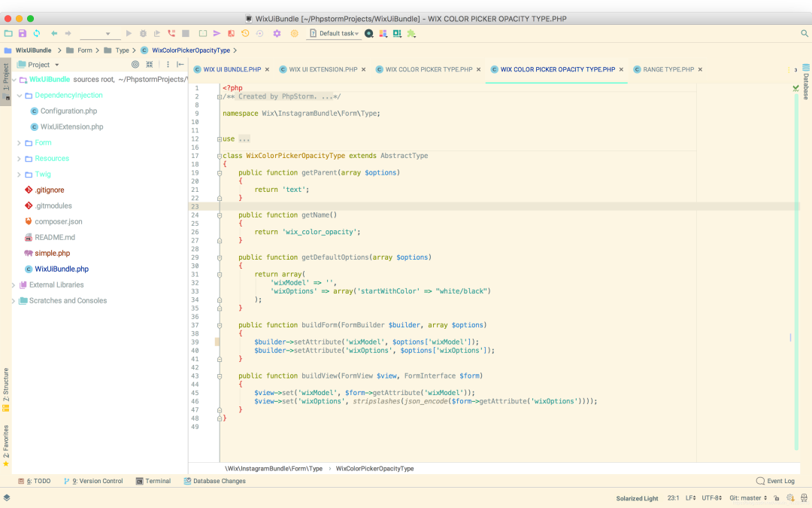This screenshot has width=812, height=508.
Task: Open the Terminal tool window
Action: tap(153, 481)
